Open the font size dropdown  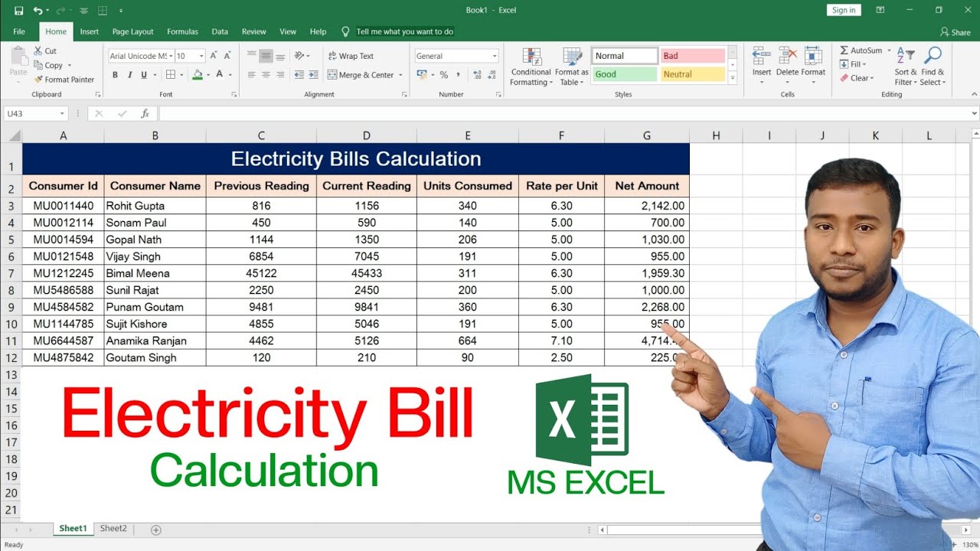[201, 56]
